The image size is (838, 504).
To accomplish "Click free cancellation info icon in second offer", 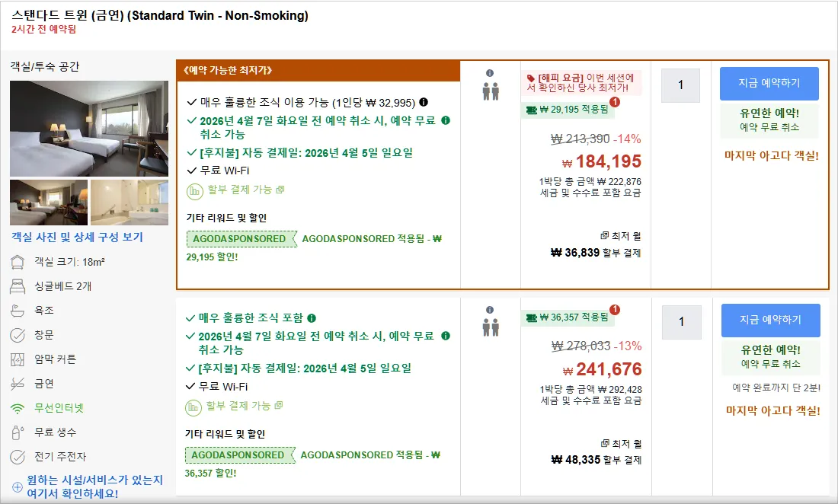I will [445, 336].
